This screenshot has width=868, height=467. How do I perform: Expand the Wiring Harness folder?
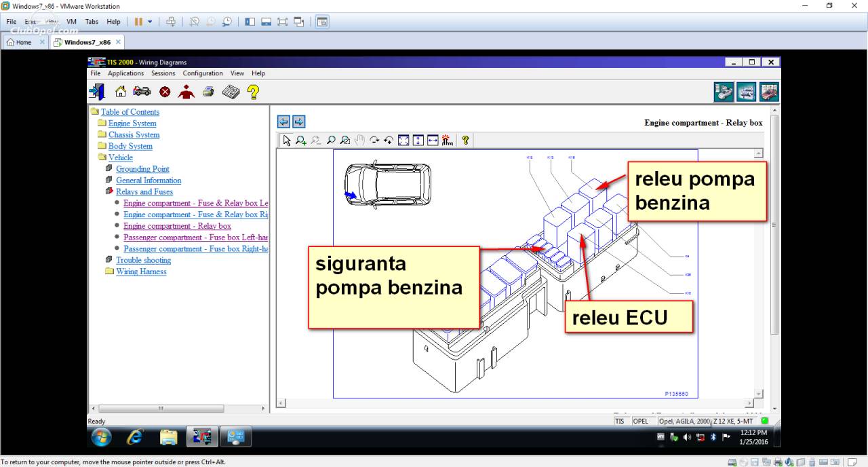click(141, 272)
